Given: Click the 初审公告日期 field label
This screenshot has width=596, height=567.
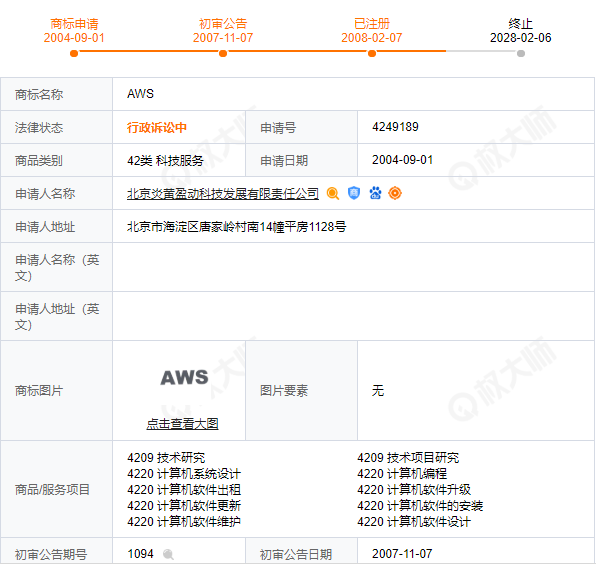Looking at the screenshot, I should (x=296, y=555).
